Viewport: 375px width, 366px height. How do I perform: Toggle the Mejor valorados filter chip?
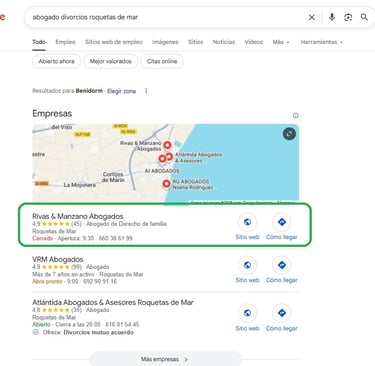pos(111,61)
